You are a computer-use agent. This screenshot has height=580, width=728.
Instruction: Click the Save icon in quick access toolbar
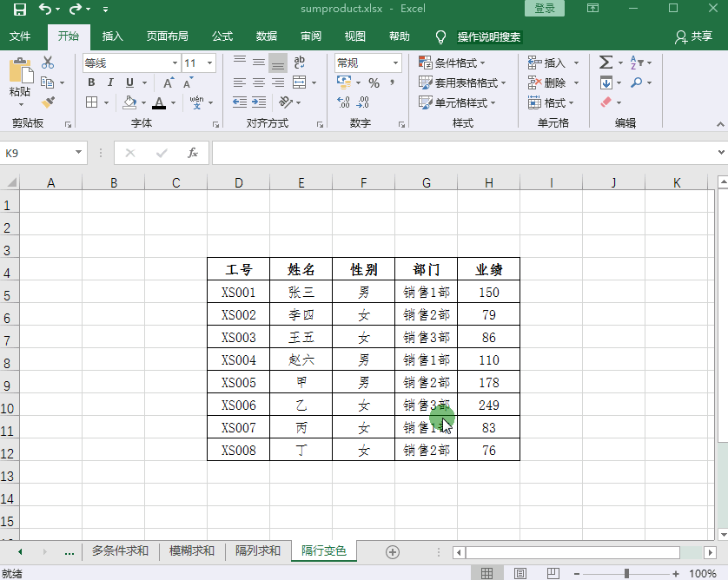click(x=19, y=9)
